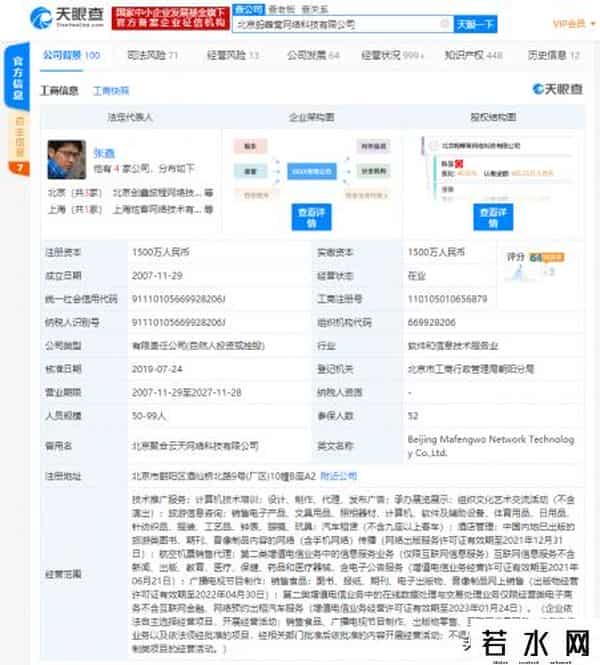Open the orange badge showing 7

coord(20,168)
